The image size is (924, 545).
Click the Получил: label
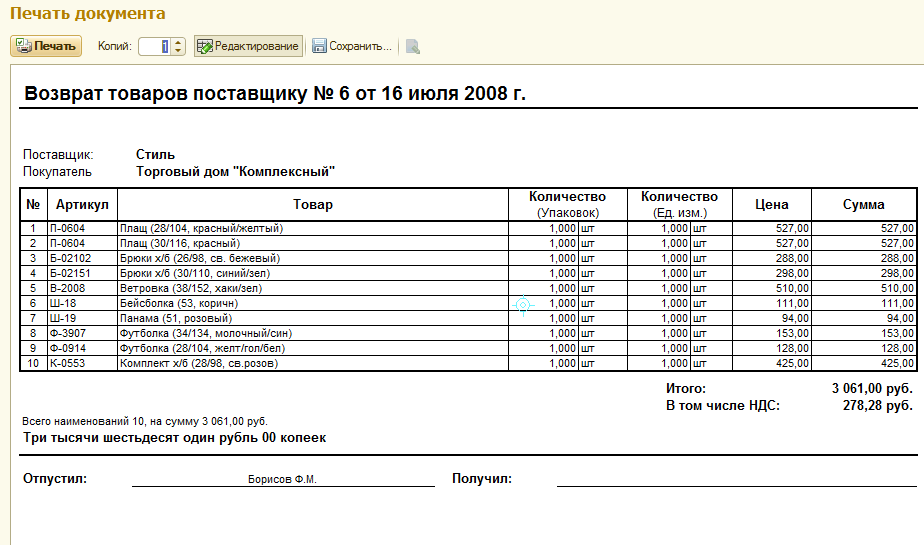(481, 478)
